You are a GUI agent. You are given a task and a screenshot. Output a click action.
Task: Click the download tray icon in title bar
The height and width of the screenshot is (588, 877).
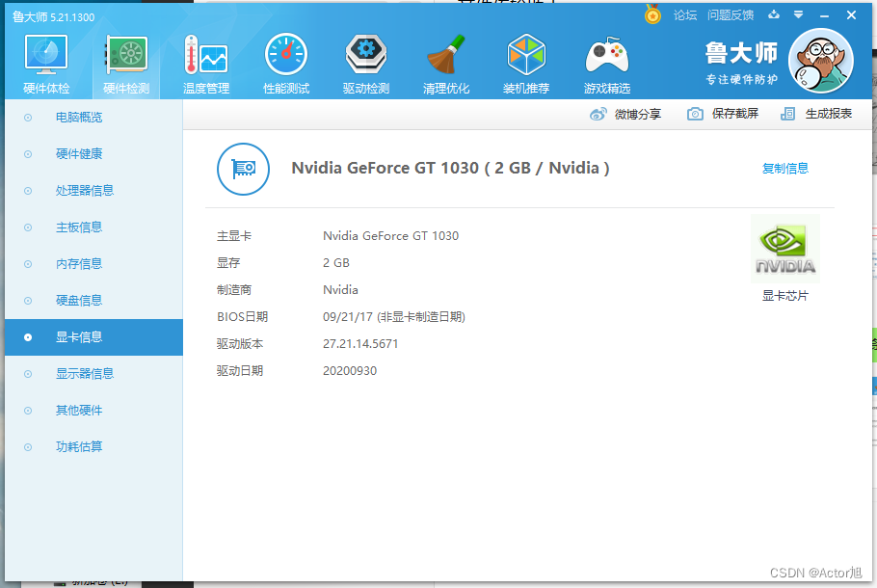(774, 14)
